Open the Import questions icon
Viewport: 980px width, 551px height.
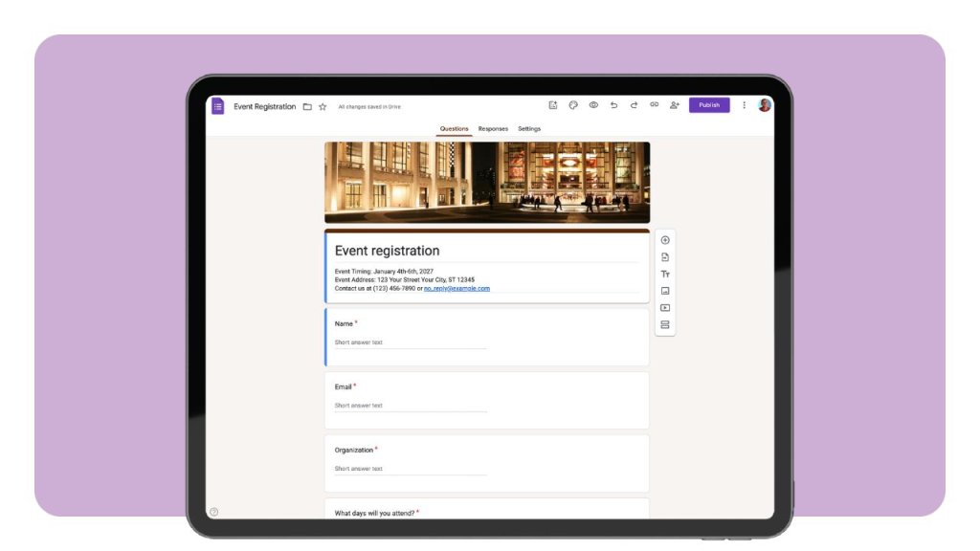point(663,255)
